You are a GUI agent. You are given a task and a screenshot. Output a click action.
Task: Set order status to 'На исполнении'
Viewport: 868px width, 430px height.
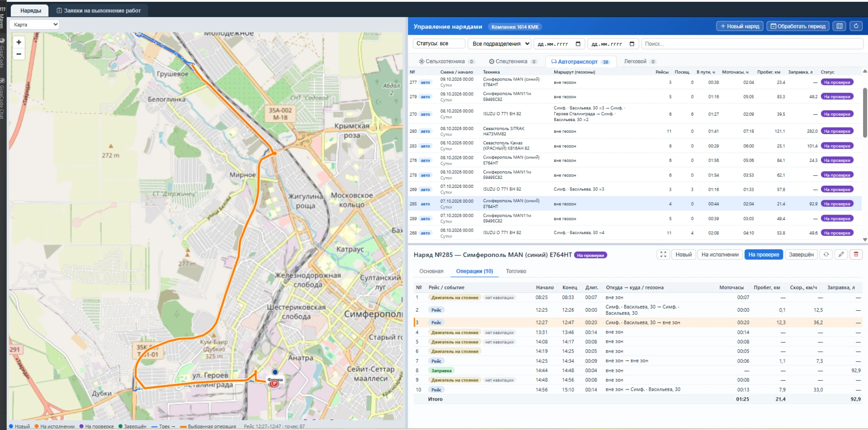[720, 255]
